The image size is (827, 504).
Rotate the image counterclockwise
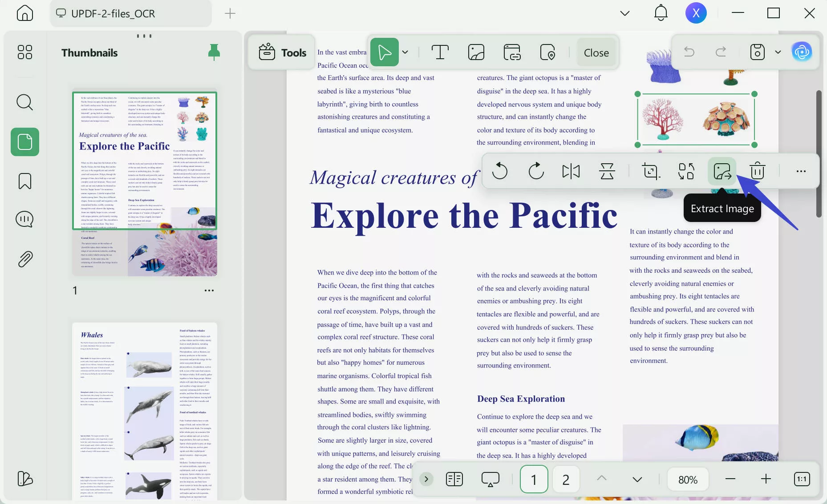tap(500, 171)
